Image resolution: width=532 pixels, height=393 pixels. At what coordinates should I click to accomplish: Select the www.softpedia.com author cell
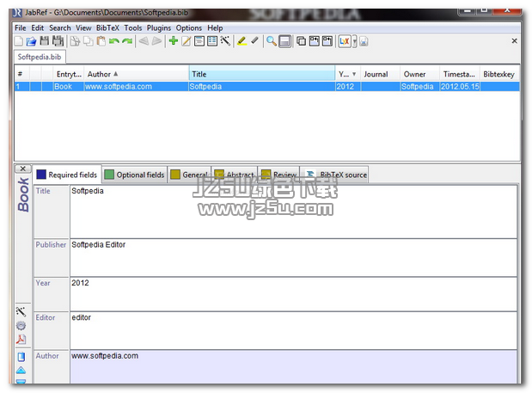pos(136,87)
